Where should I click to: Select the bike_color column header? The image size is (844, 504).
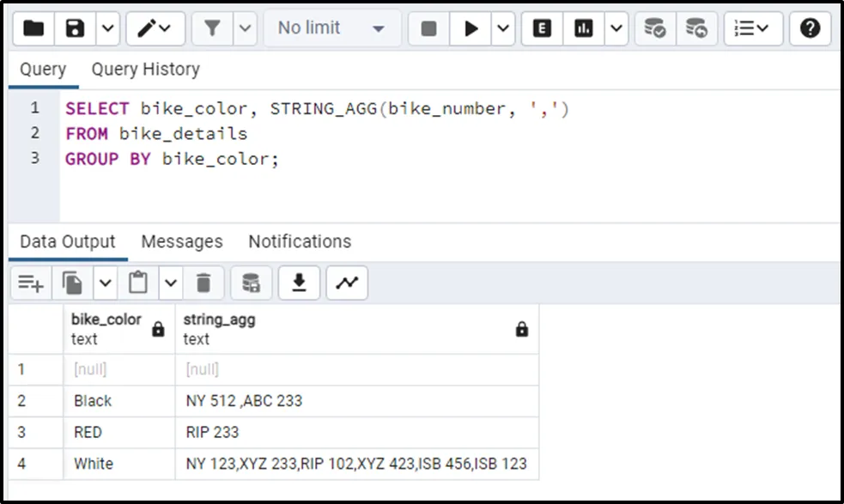click(106, 329)
